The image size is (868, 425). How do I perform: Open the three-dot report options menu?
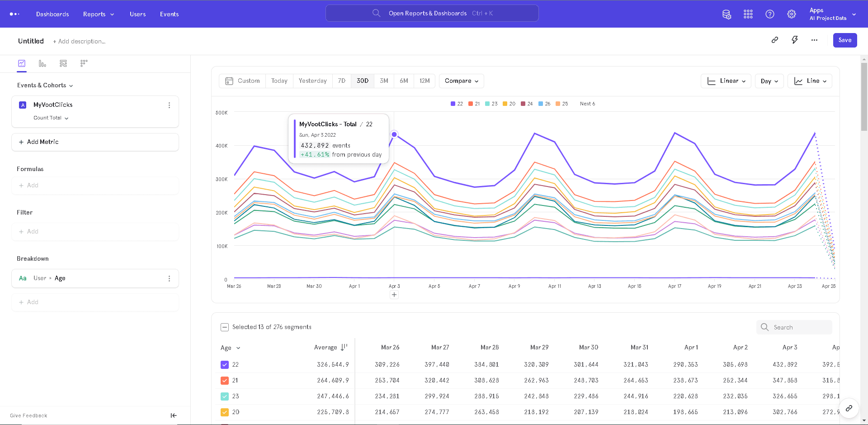[814, 40]
